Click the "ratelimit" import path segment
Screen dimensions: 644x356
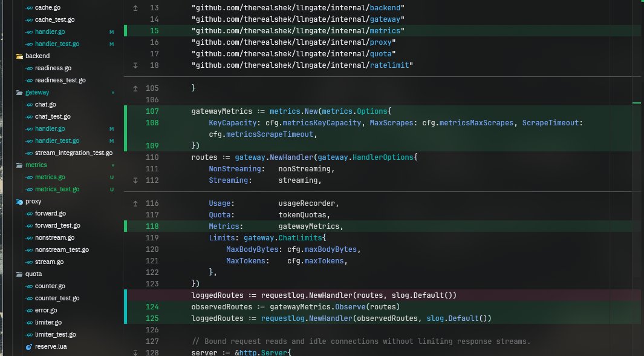(x=389, y=65)
